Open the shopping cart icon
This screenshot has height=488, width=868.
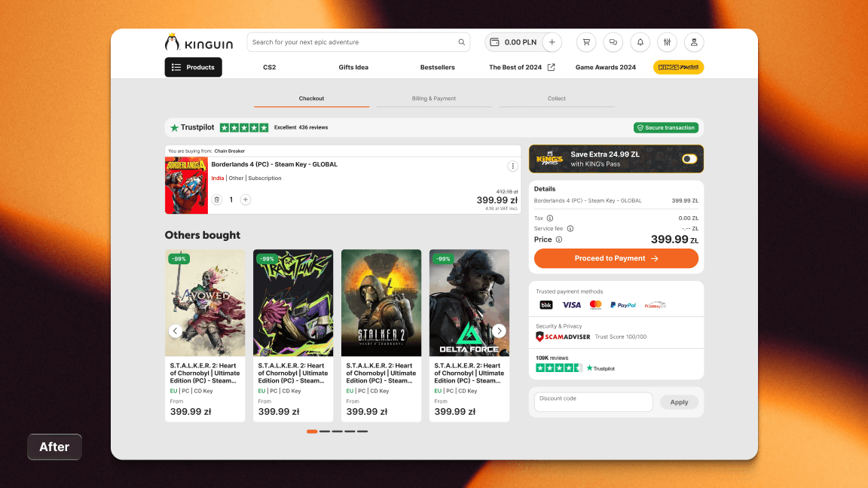(x=585, y=42)
